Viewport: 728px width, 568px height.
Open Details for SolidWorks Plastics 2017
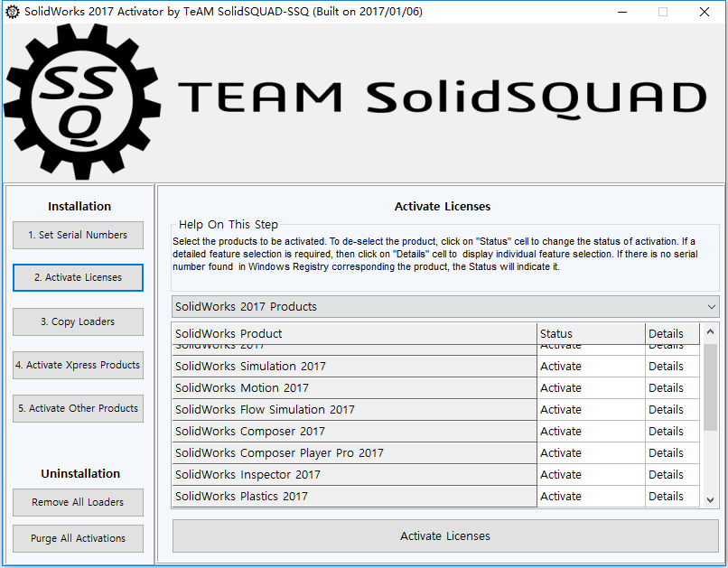[672, 497]
